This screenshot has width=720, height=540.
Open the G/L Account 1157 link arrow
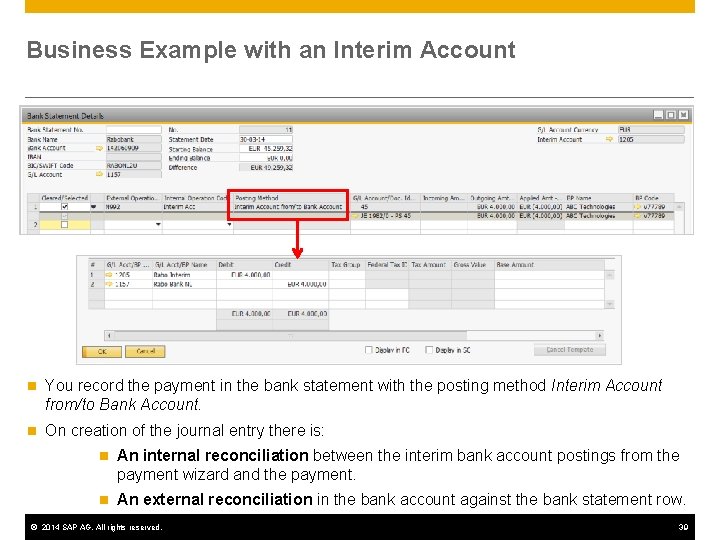tap(99, 174)
